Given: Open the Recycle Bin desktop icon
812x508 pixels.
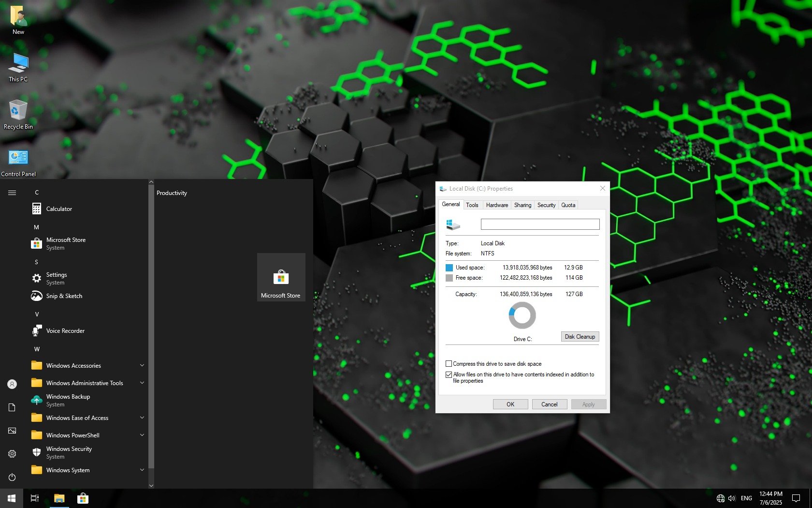Looking at the screenshot, I should [x=18, y=114].
